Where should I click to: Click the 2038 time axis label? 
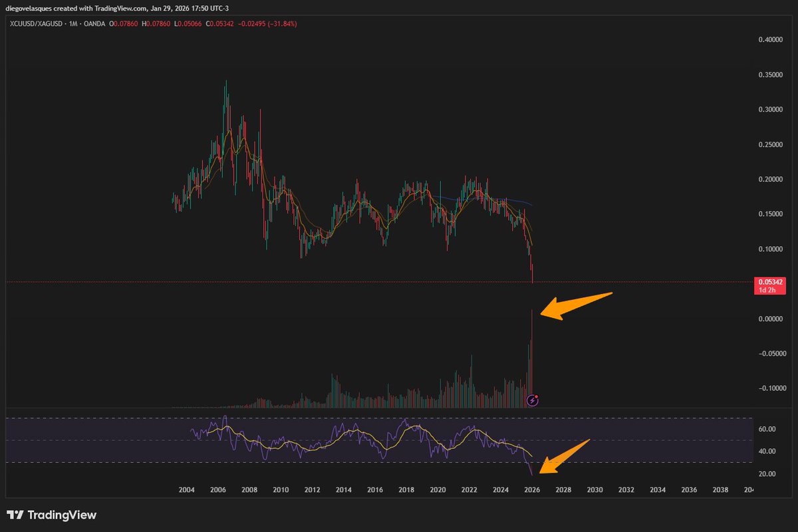[720, 490]
